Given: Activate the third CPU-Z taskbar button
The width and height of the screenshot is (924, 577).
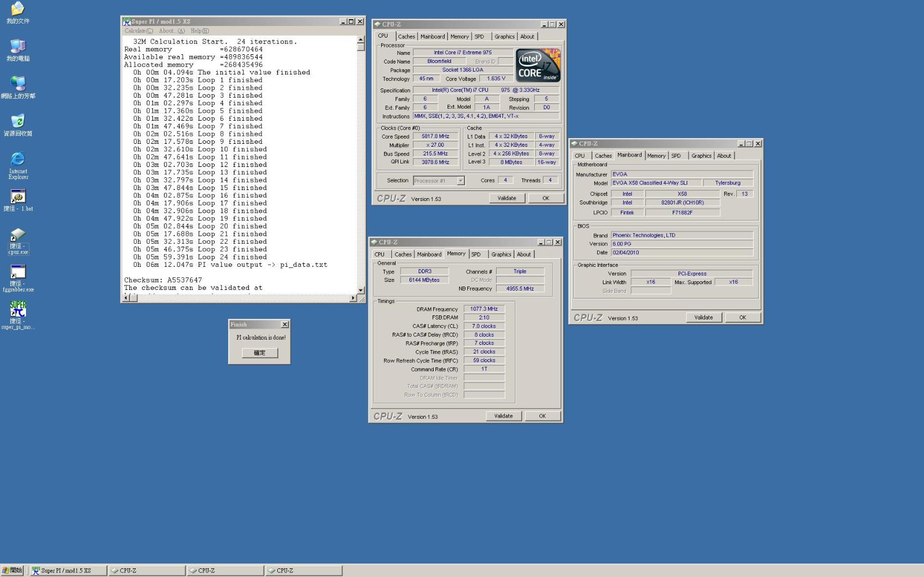Looking at the screenshot, I should pos(304,571).
